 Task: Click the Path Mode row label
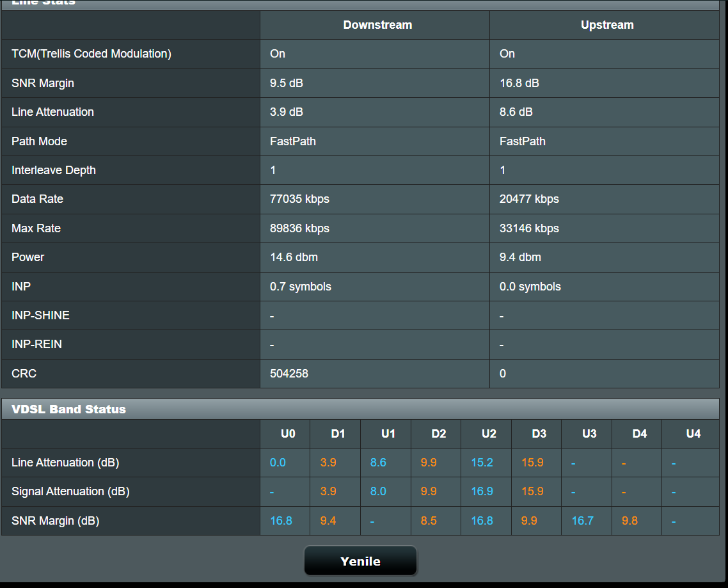click(40, 141)
